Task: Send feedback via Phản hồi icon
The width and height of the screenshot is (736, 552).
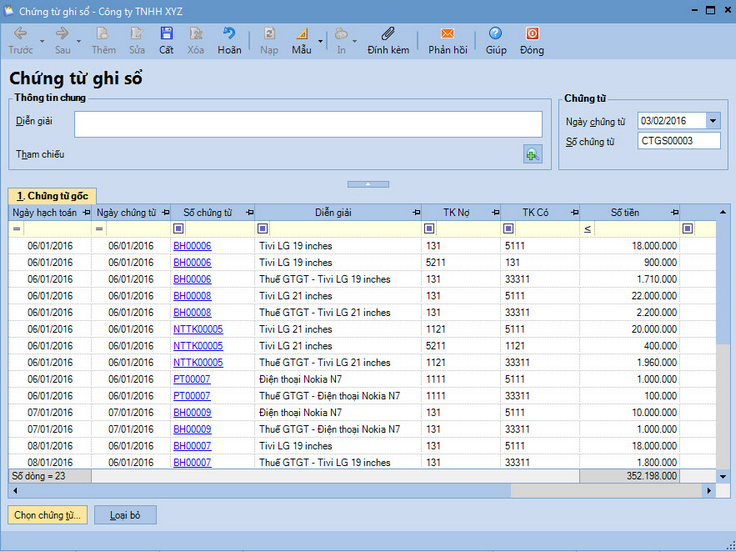Action: (x=447, y=33)
